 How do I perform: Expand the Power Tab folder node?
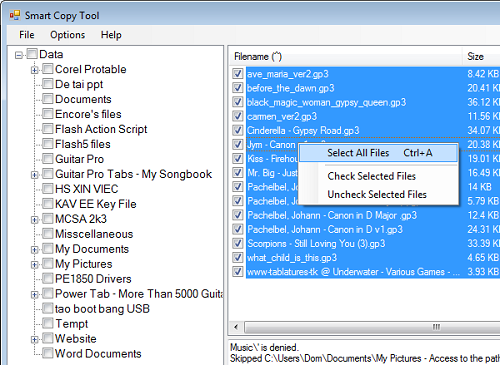pos(34,295)
